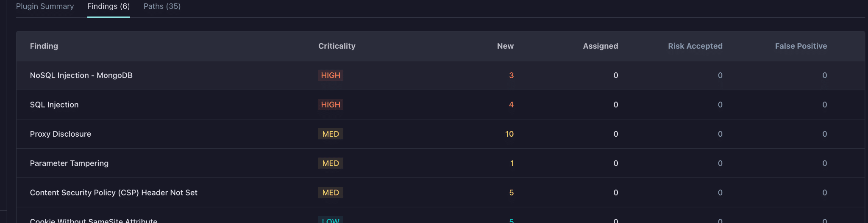Click the new count 4 for SQL Injection
868x223 pixels.
tap(511, 105)
